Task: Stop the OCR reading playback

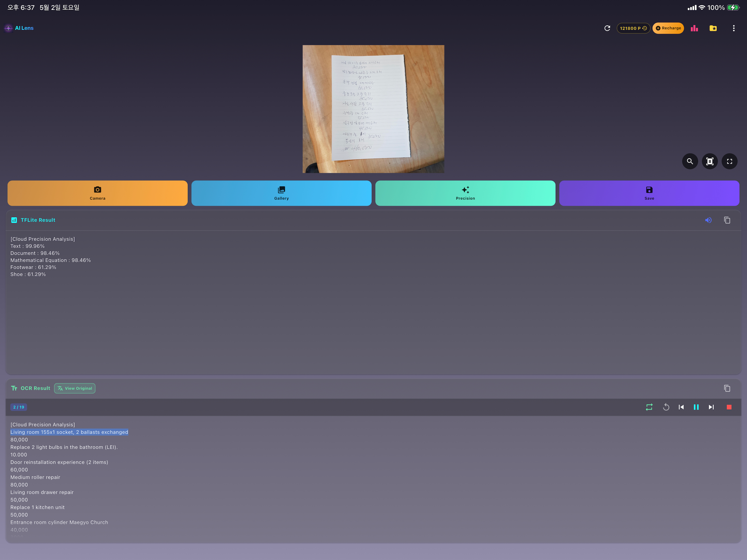Action: pos(729,407)
